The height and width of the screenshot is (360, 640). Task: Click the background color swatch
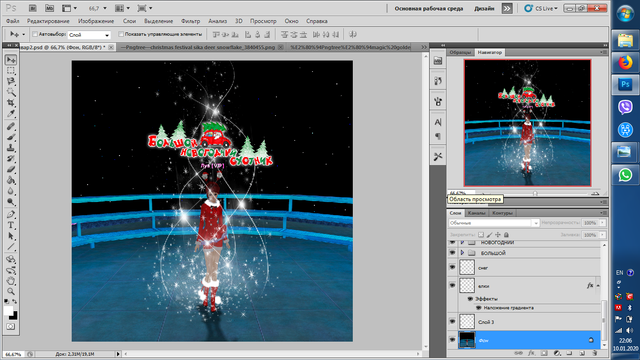14,316
